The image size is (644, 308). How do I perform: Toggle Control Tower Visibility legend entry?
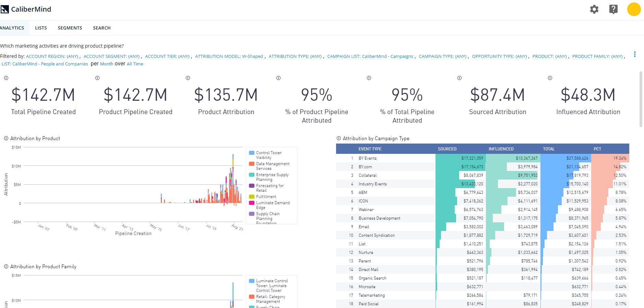click(x=269, y=155)
